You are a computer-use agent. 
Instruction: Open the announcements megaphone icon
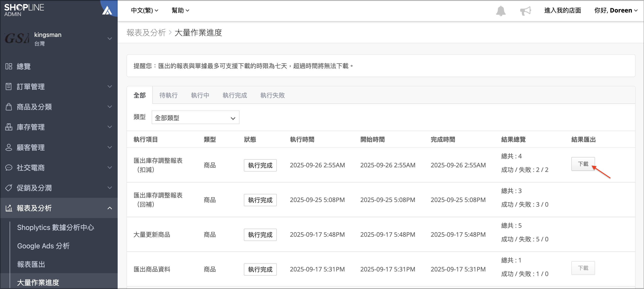[525, 11]
